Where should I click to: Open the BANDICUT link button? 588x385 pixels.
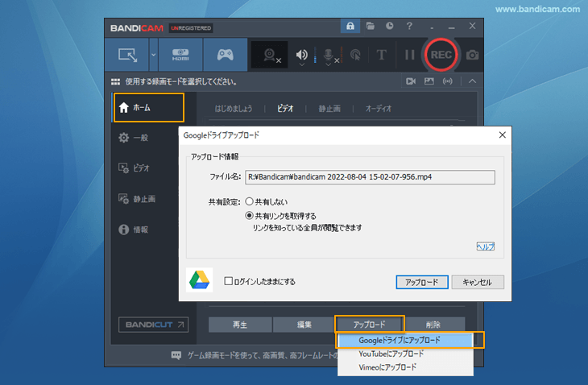pos(153,325)
